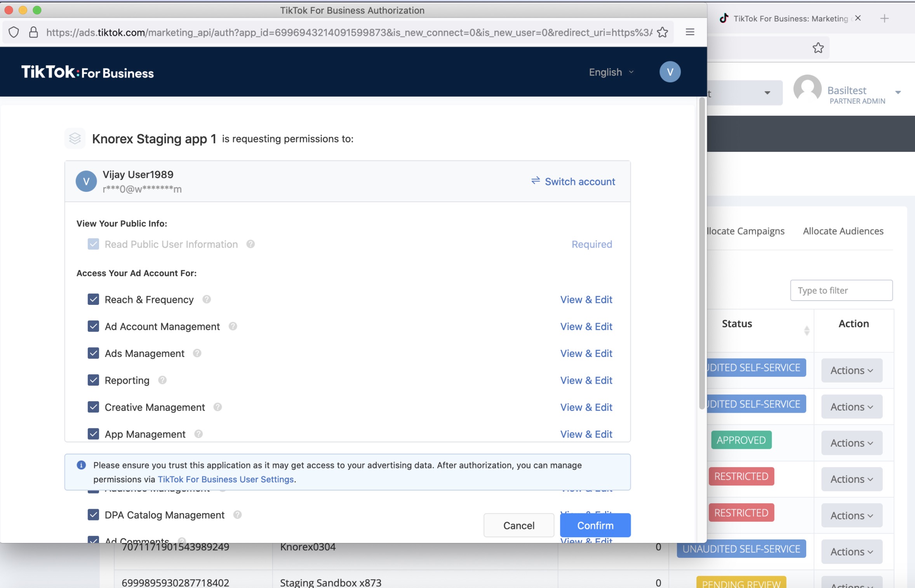Select the TikTok For Business browser tab
915x588 pixels.
point(790,19)
